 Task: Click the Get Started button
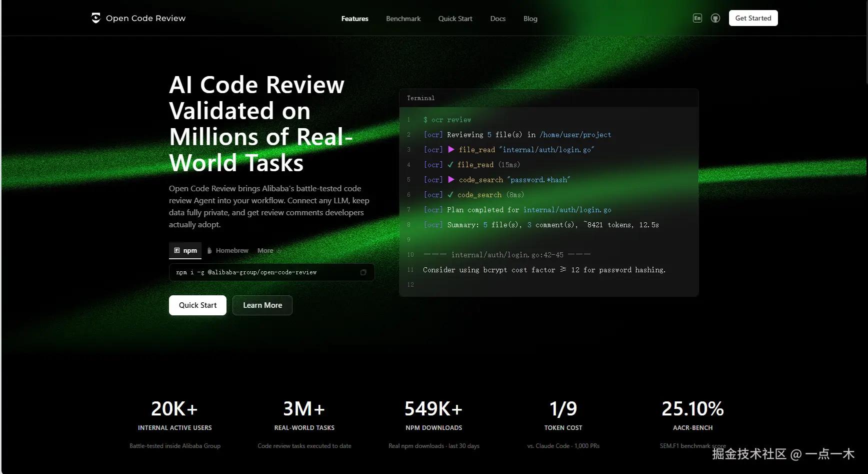[753, 18]
